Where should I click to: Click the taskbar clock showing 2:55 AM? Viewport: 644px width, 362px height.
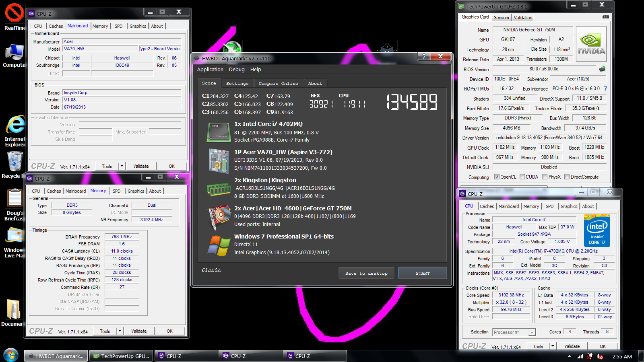pos(622,356)
